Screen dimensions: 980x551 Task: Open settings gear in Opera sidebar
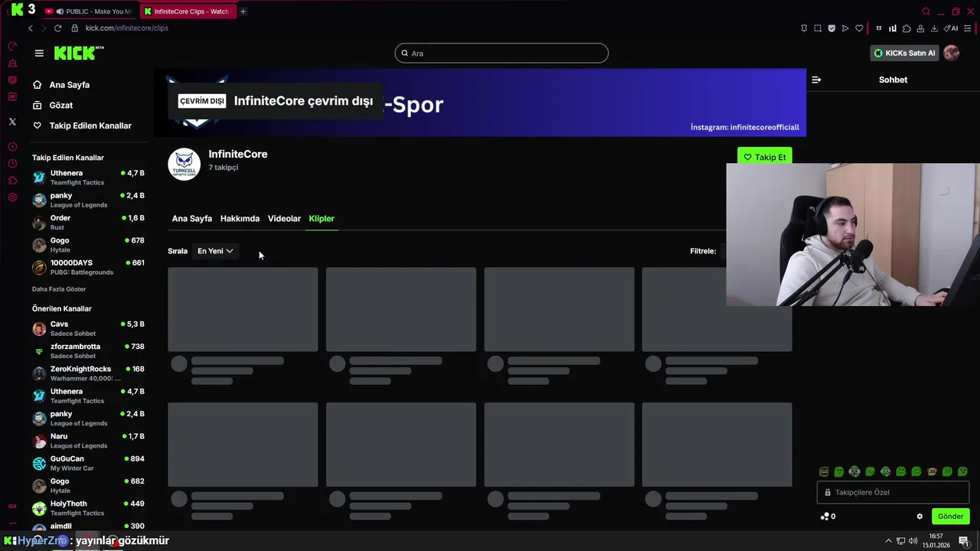pos(12,197)
